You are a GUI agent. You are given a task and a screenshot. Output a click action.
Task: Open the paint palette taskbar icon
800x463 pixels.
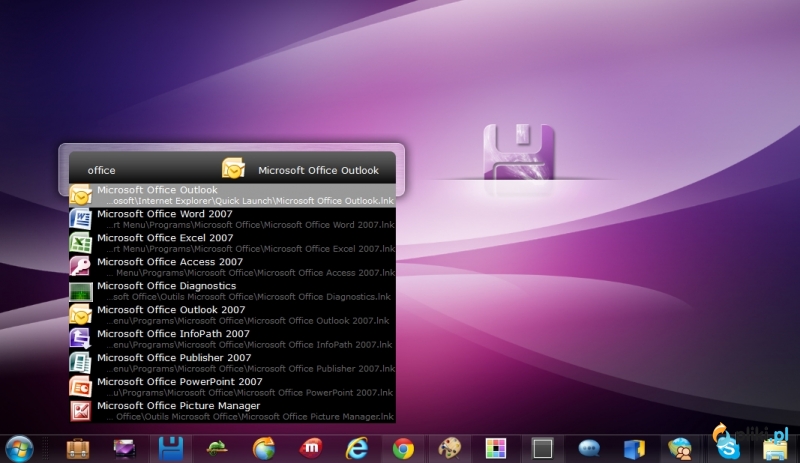449,449
